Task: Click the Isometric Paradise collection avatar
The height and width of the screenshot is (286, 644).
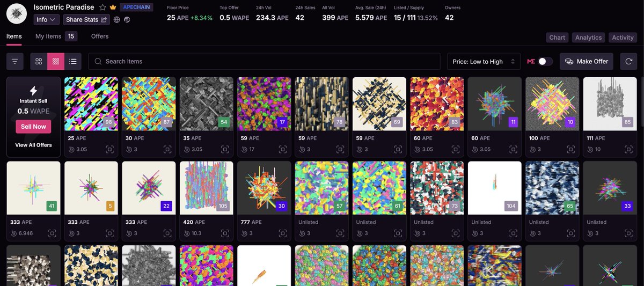Action: click(17, 13)
